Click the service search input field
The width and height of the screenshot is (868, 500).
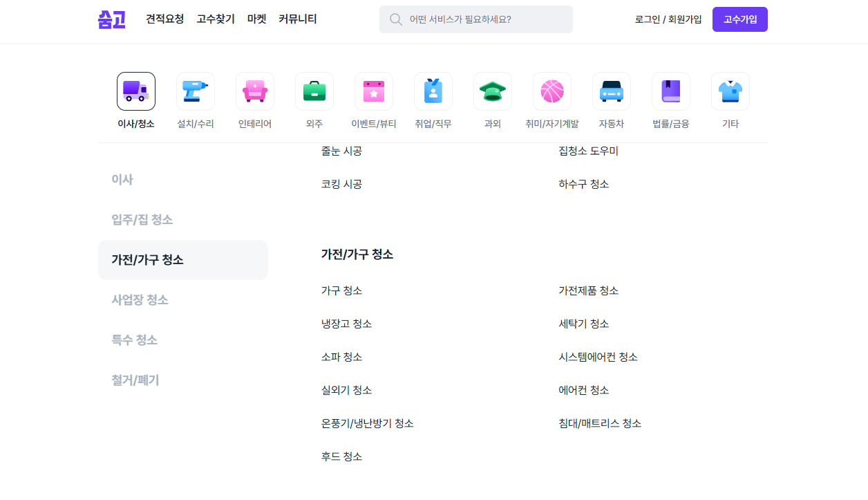click(x=475, y=19)
